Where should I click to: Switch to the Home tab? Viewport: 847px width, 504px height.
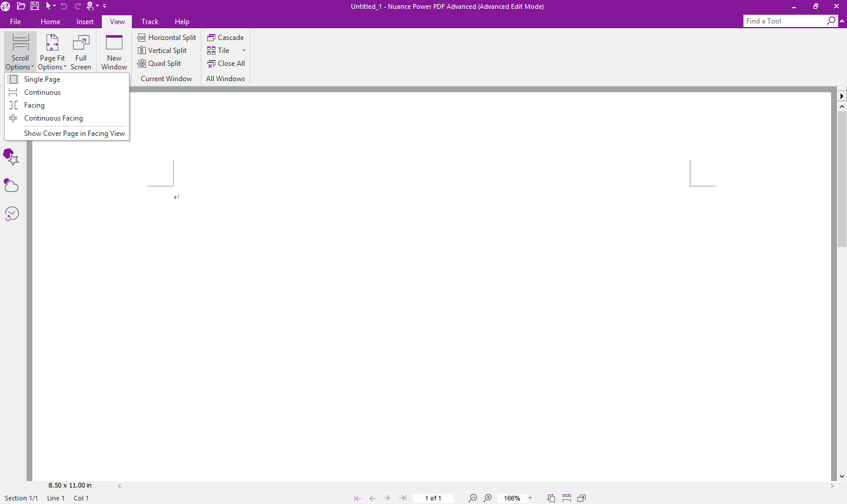pyautogui.click(x=50, y=22)
